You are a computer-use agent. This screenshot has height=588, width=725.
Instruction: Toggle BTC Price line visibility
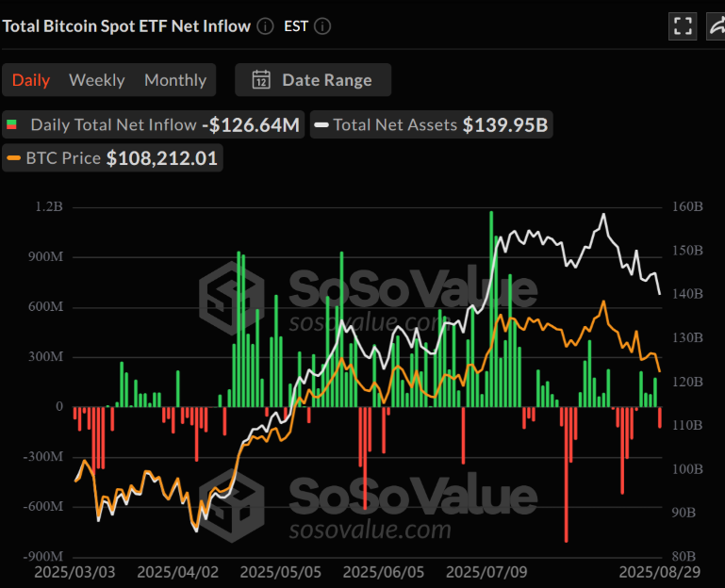pos(113,158)
